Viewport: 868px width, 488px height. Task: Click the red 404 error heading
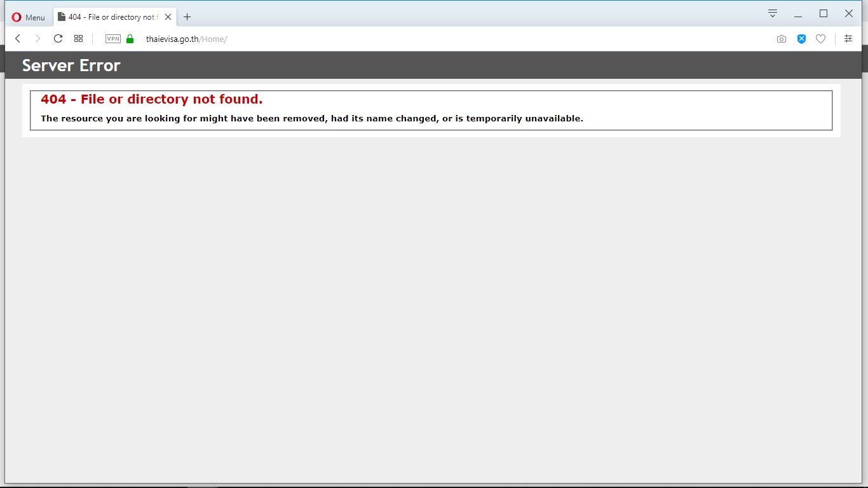(x=151, y=99)
